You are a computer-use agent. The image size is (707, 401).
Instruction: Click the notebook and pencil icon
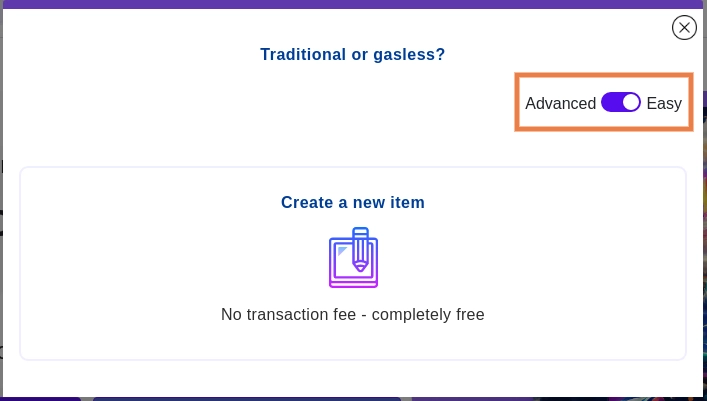[x=353, y=258]
